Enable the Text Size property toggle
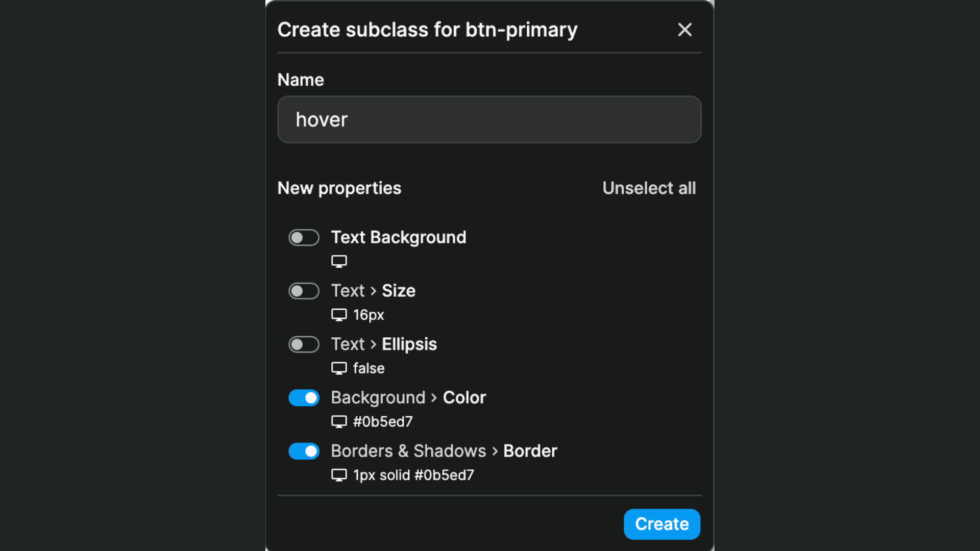 click(x=304, y=291)
